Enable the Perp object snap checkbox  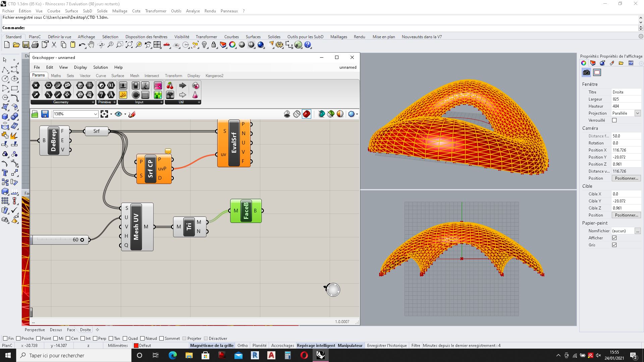point(95,338)
